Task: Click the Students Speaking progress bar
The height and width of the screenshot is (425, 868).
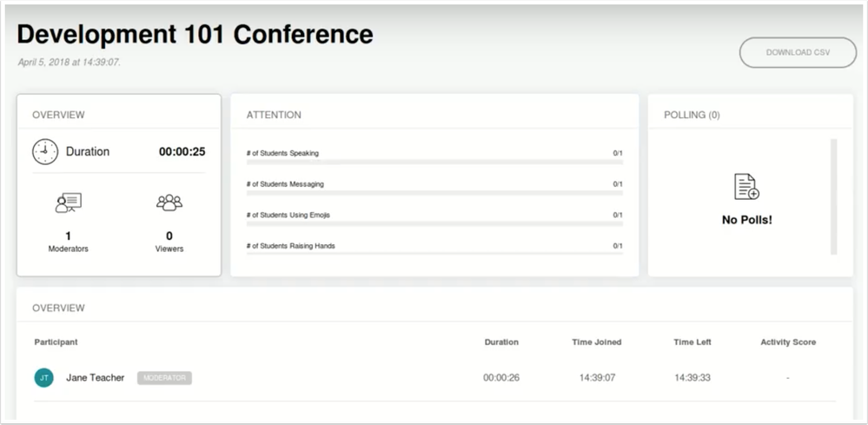Action: coord(434,163)
